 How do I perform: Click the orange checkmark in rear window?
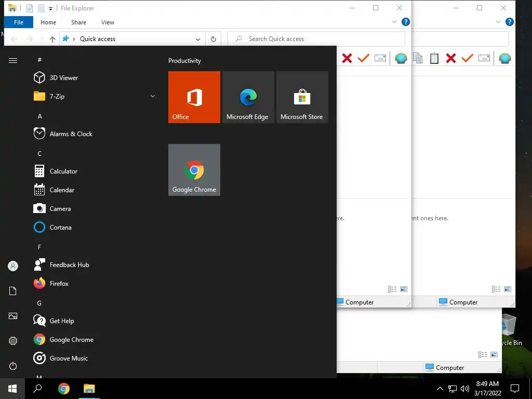pyautogui.click(x=467, y=58)
